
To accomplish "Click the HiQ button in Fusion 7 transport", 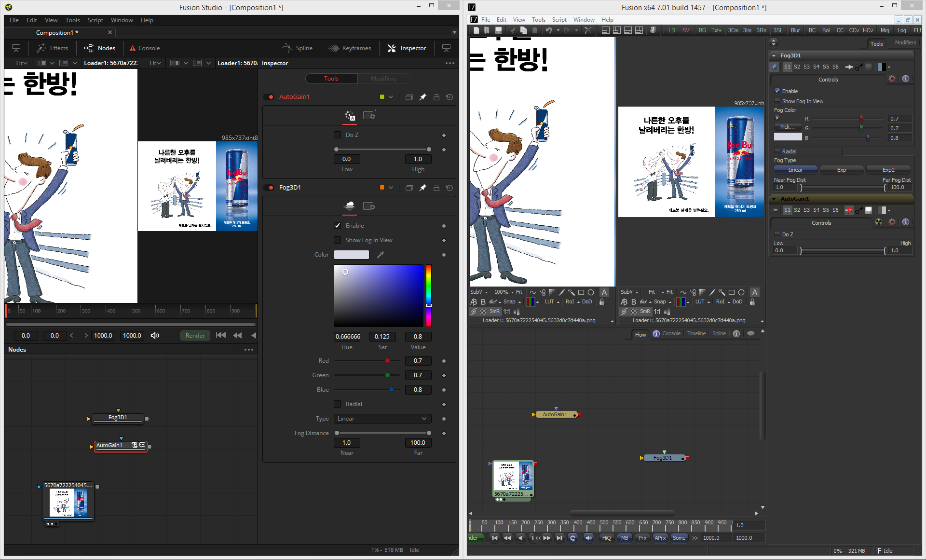I will (x=607, y=538).
